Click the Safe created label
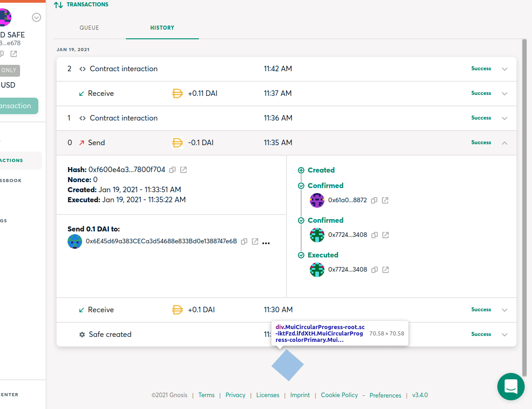Image resolution: width=532 pixels, height=409 pixels. tap(110, 335)
